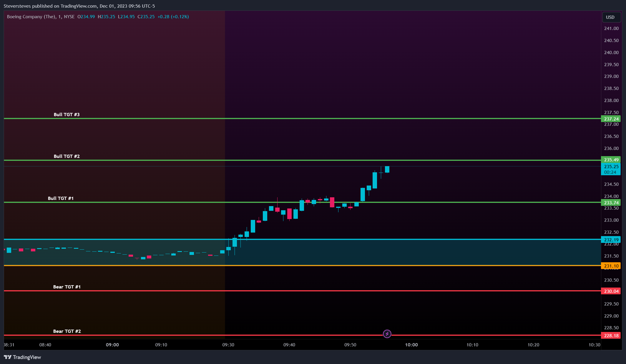Viewport: 626px width, 364px height.
Task: Click the TradingView logo at bottom left
Action: (x=22, y=357)
